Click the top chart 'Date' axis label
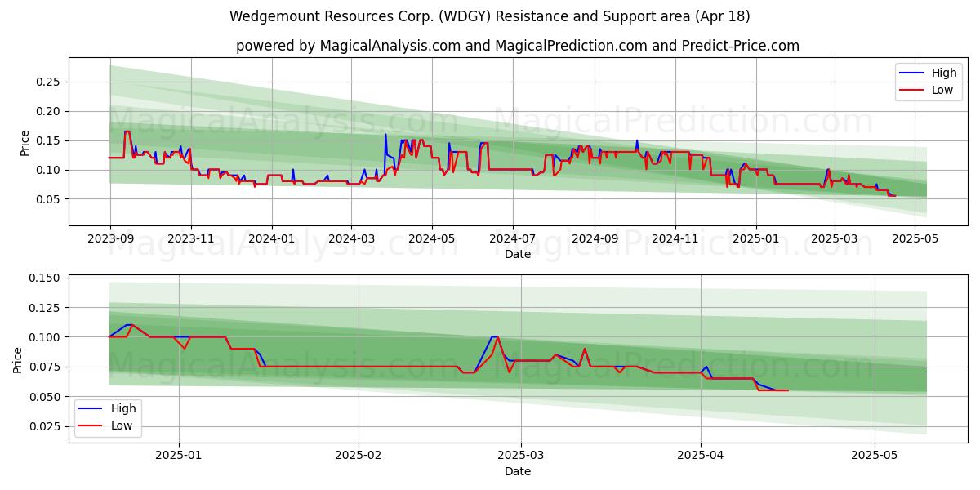 518,254
